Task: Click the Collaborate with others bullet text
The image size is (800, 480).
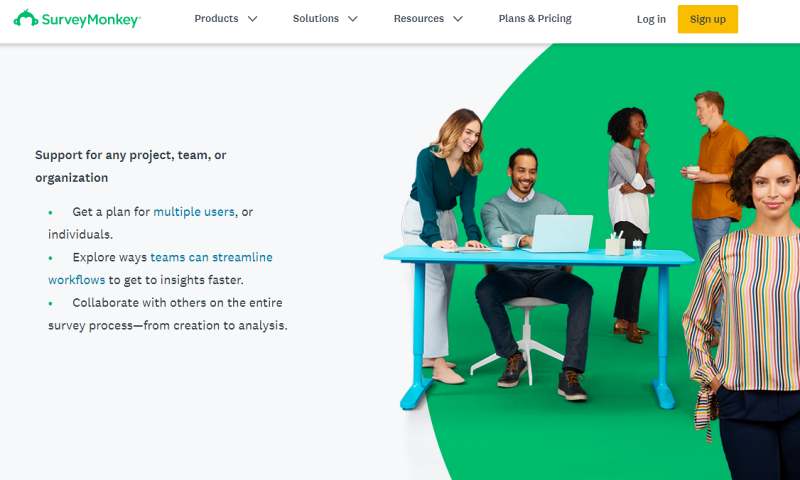Action: pyautogui.click(x=168, y=314)
